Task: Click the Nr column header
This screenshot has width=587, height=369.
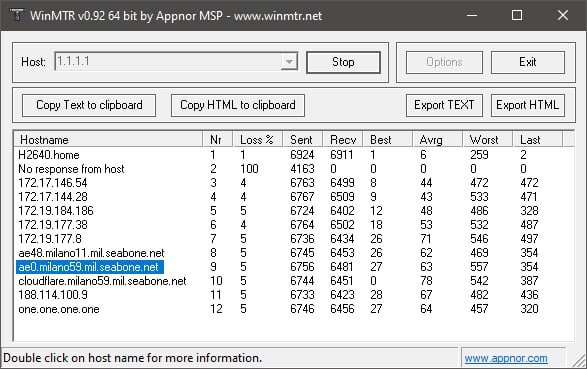Action: [218, 140]
